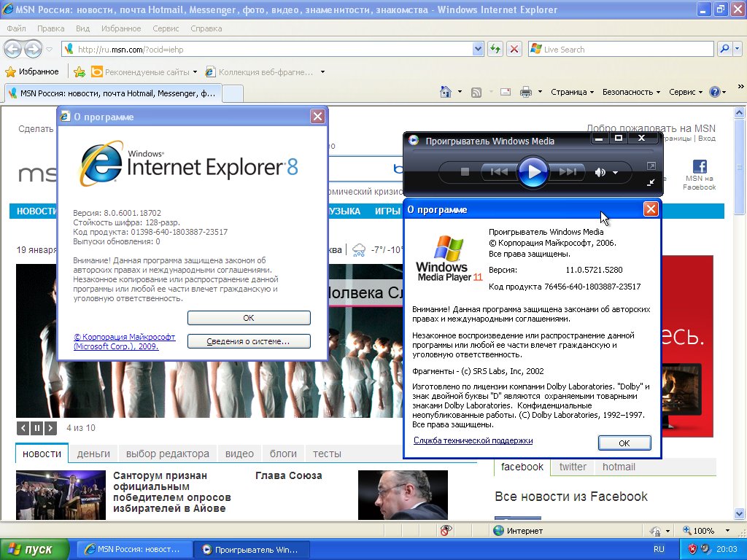Pause the slideshow under the news photo

(36, 428)
